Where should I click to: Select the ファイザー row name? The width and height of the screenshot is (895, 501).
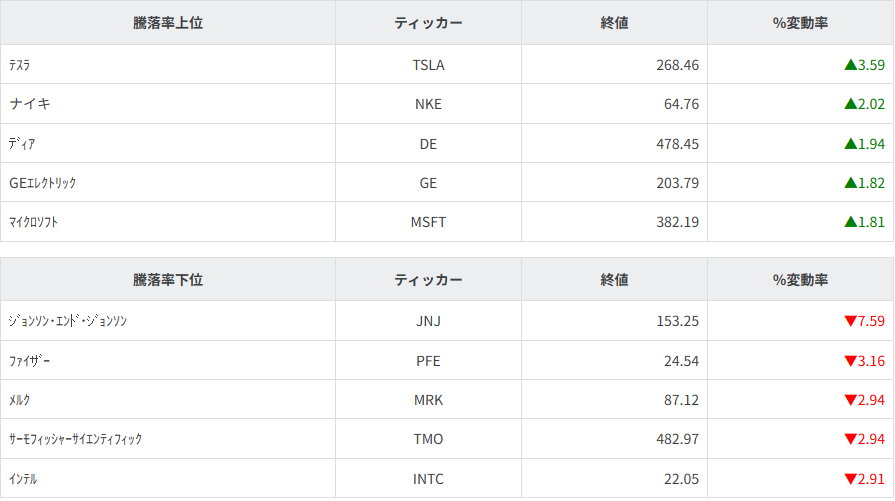(30, 361)
